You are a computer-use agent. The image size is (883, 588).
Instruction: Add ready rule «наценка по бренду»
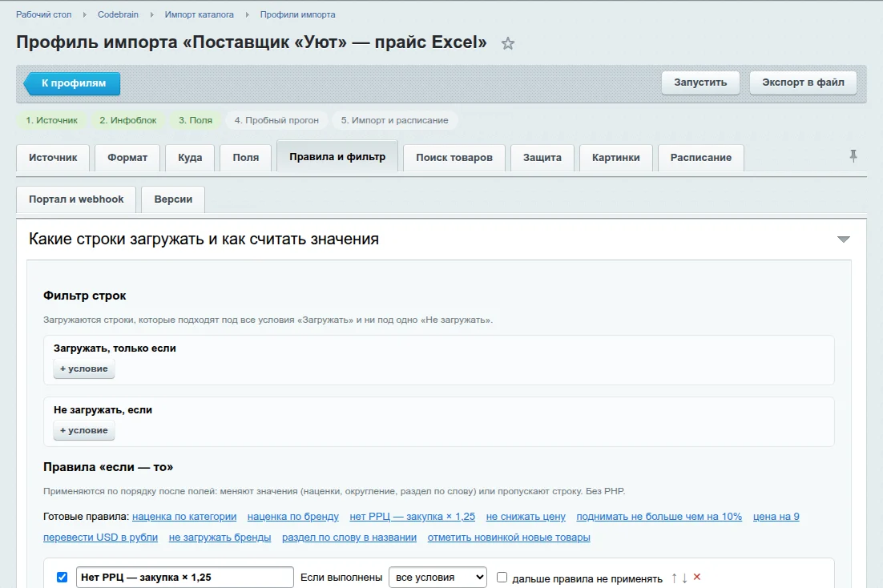pyautogui.click(x=292, y=517)
